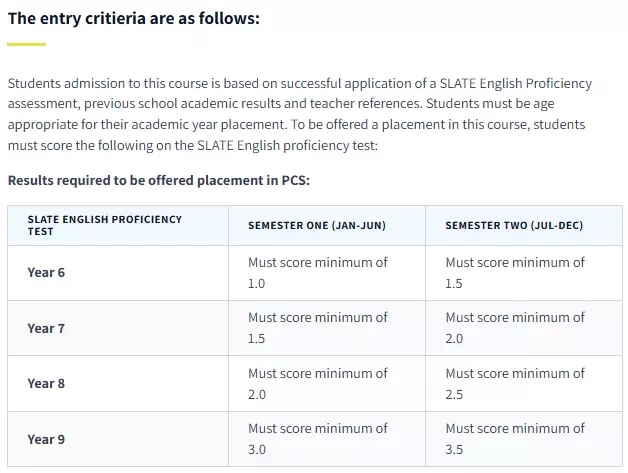628x473 pixels.
Task: Click Year 6 Semester One minimum score 1.0
Action: pos(318,273)
